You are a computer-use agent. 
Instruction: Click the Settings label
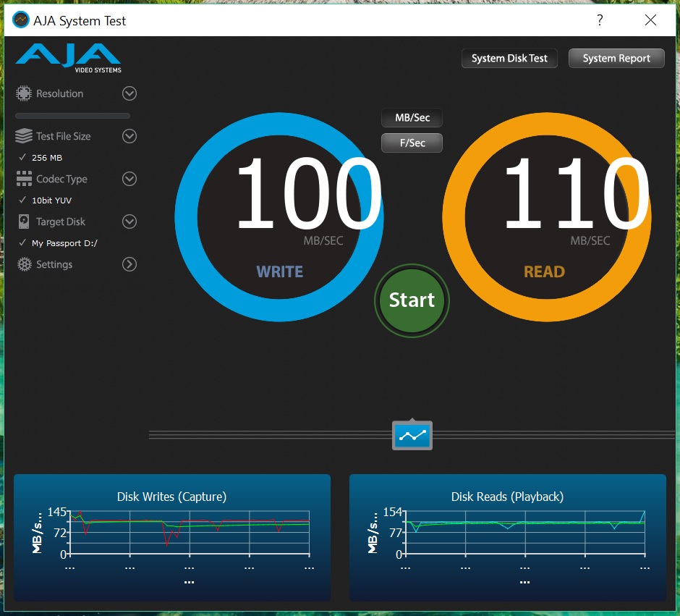coord(54,264)
